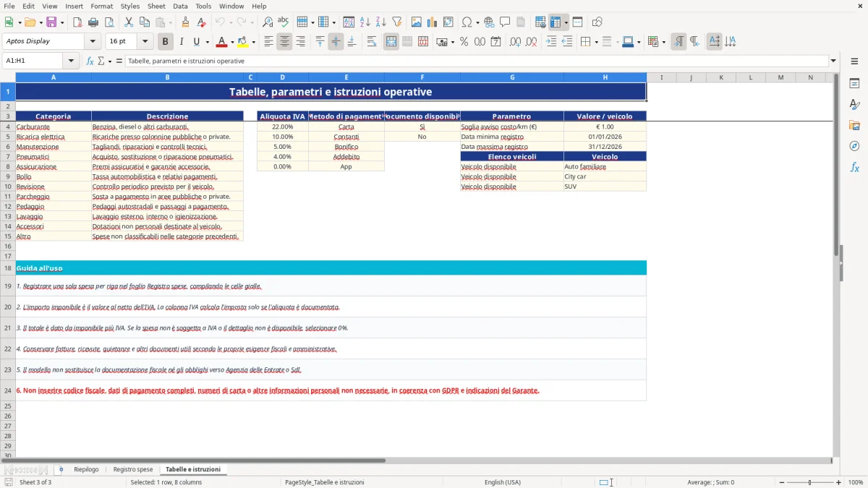Viewport: 868px width, 488px height.
Task: Toggle Merge and Center Cells
Action: coord(391,42)
